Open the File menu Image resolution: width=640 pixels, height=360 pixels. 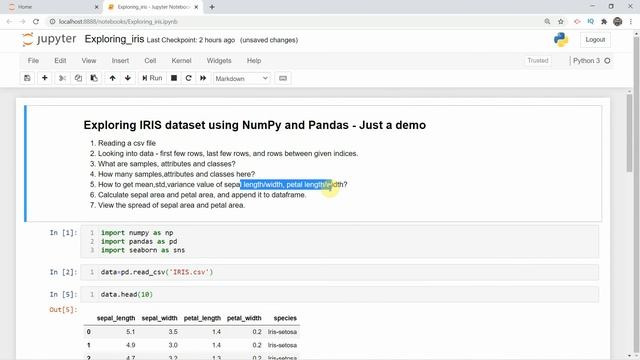[x=33, y=60]
